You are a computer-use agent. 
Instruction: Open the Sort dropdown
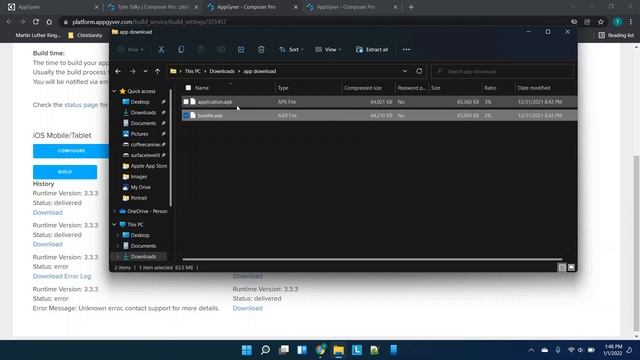(x=291, y=49)
